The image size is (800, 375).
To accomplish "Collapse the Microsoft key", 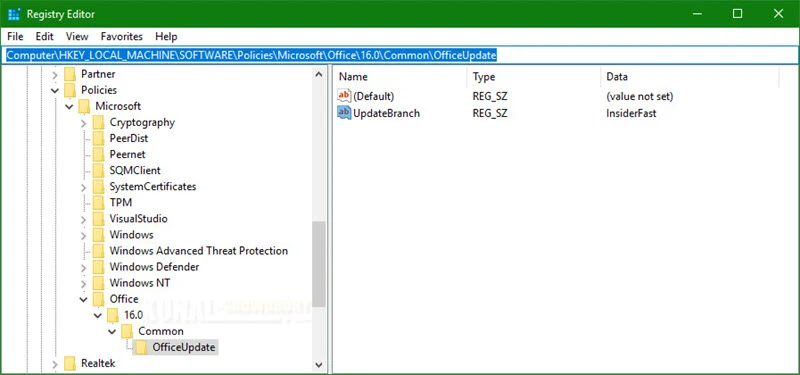I will pyautogui.click(x=69, y=107).
